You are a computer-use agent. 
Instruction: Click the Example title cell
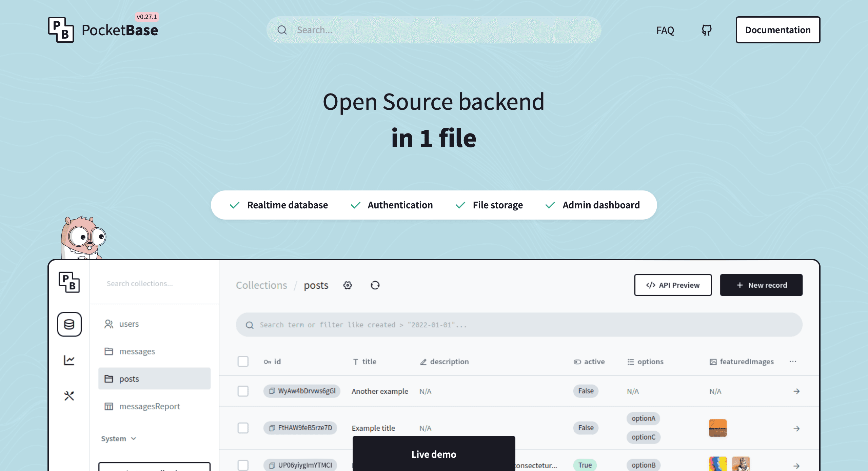pyautogui.click(x=373, y=428)
